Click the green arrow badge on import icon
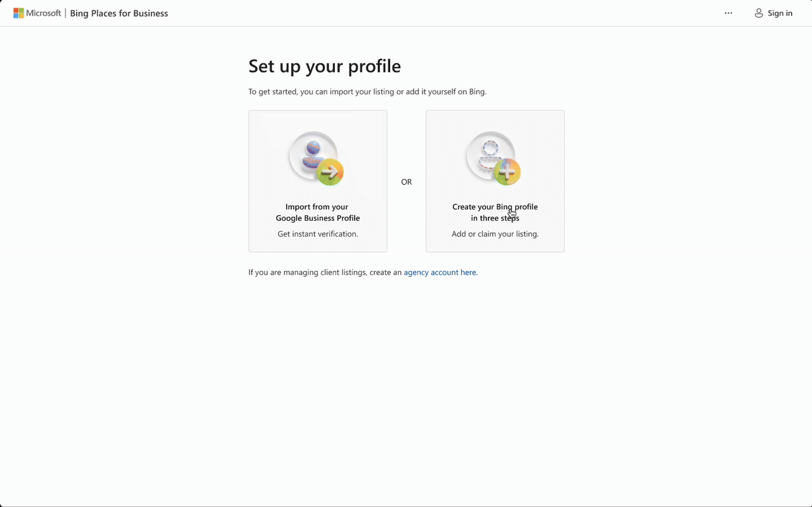The image size is (812, 507). coord(331,172)
